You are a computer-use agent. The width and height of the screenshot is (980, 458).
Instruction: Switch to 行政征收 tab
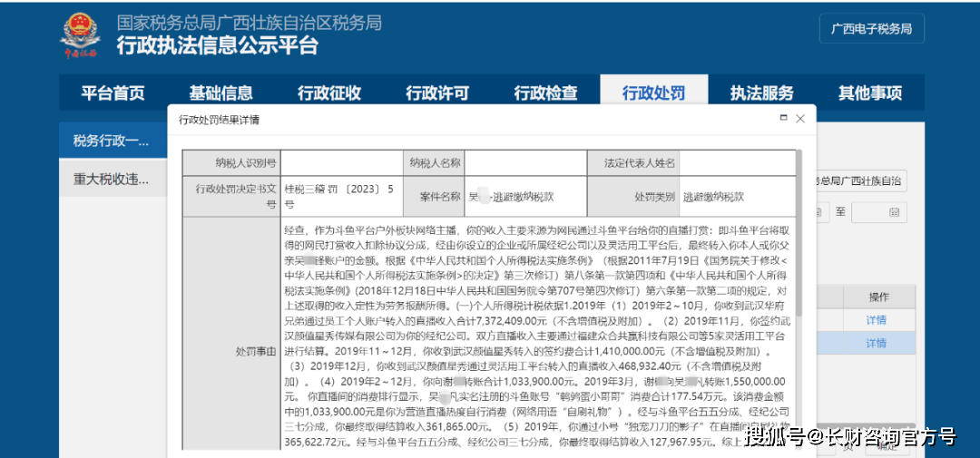click(x=329, y=93)
